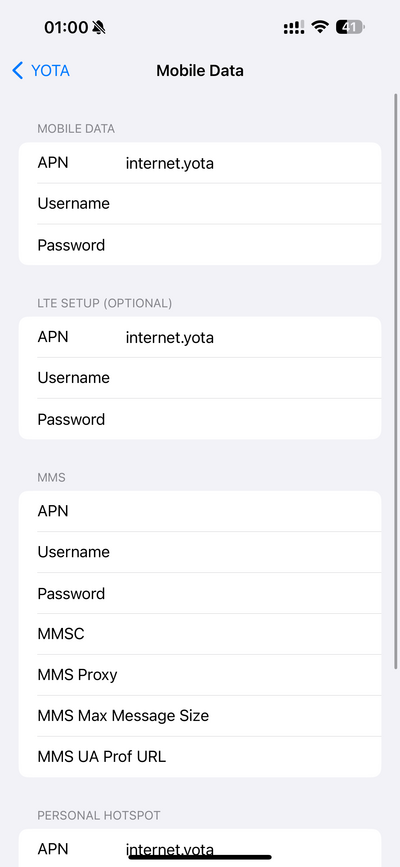400x867 pixels.
Task: Select the LTE Setup Password field
Action: tap(200, 419)
